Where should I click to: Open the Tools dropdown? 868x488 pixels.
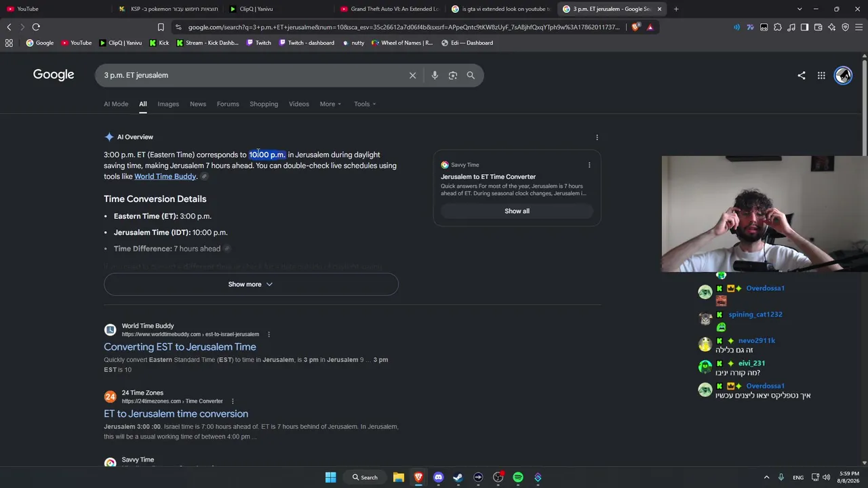pyautogui.click(x=365, y=104)
